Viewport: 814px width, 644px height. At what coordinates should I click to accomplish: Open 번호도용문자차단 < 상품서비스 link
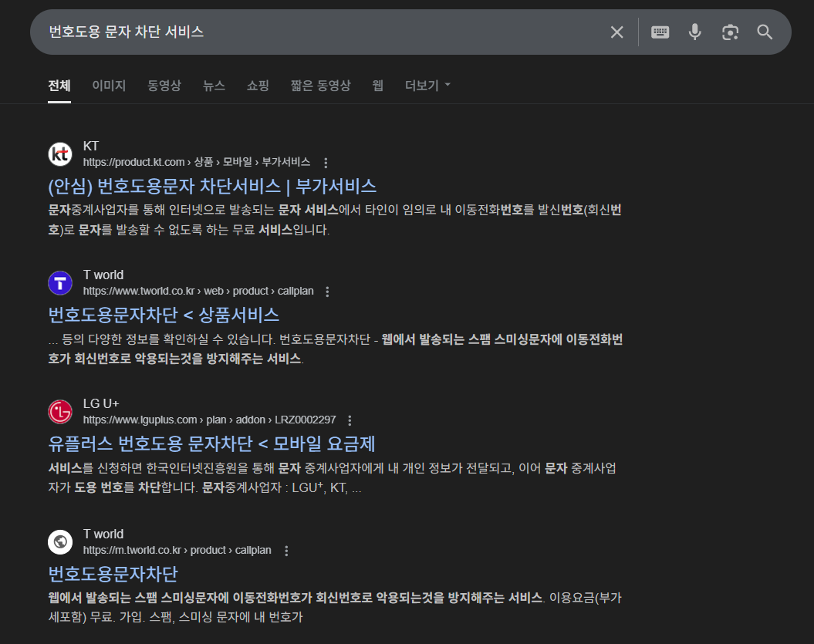coord(164,315)
